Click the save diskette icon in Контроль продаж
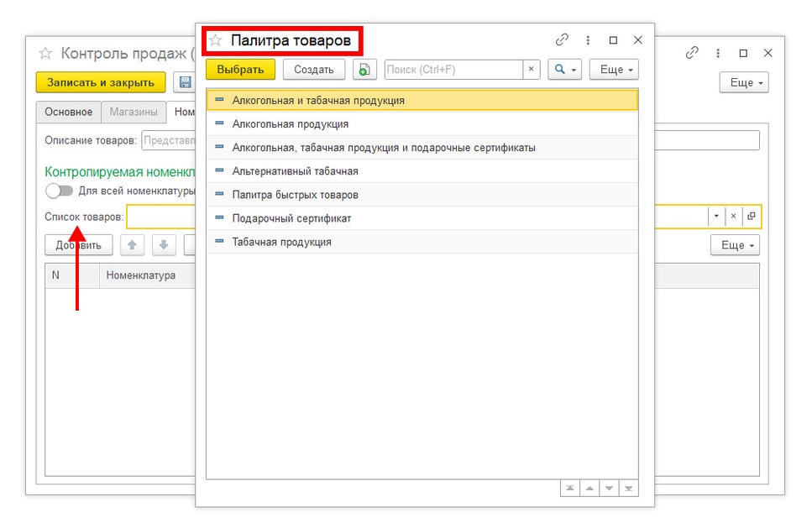Screen dimensions: 812x518 point(185,82)
